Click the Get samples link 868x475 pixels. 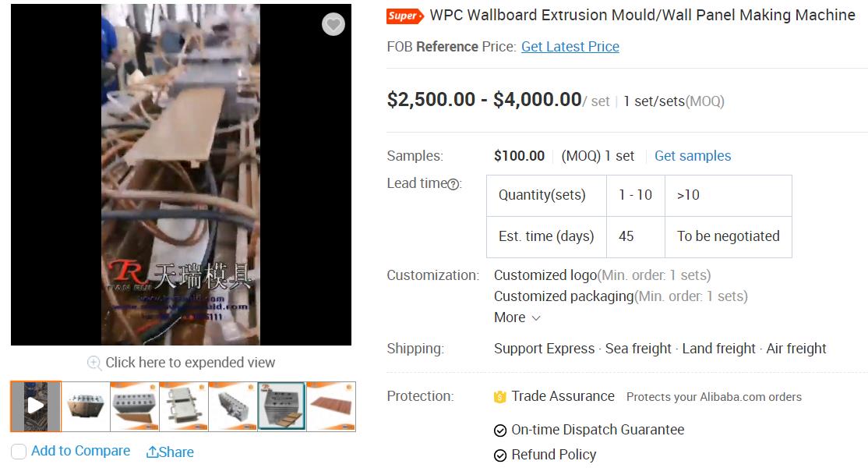click(693, 156)
